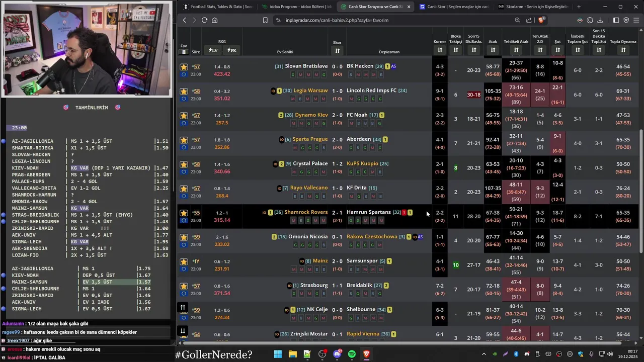Open the Brave main menu

tap(636, 20)
